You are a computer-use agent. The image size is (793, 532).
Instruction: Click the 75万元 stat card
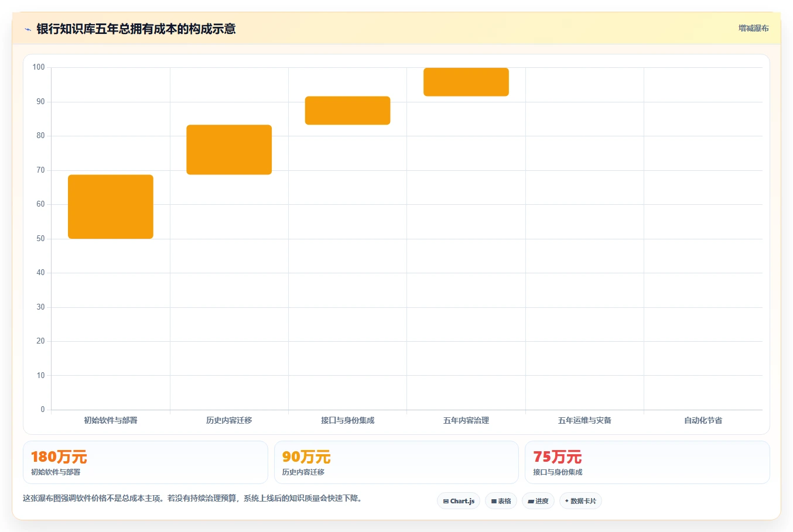(647, 462)
